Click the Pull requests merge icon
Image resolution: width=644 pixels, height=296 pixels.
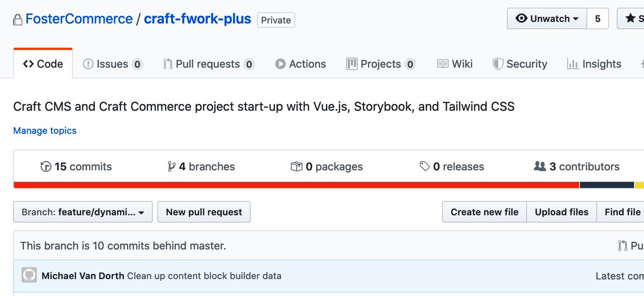coord(168,64)
